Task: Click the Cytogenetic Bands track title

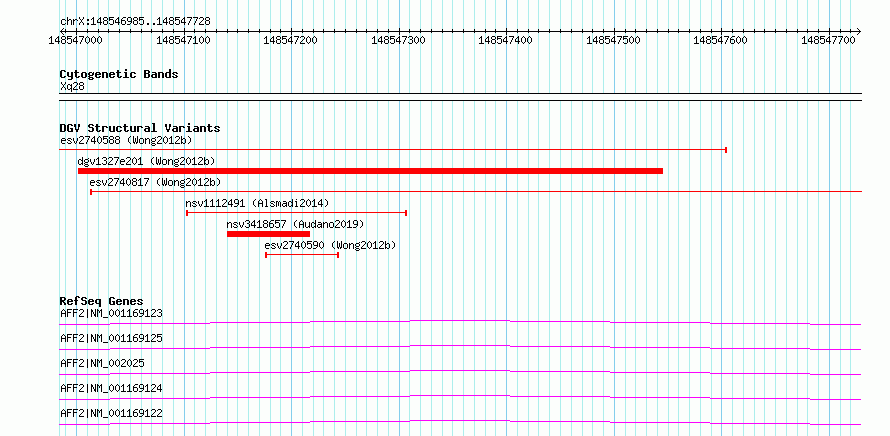Action: (119, 74)
